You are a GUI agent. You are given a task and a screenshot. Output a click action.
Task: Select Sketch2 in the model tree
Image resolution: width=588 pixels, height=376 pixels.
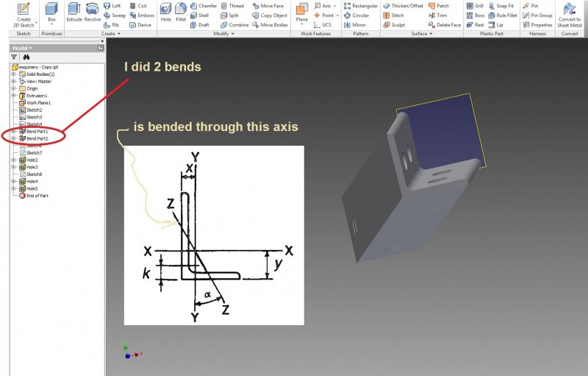31,110
